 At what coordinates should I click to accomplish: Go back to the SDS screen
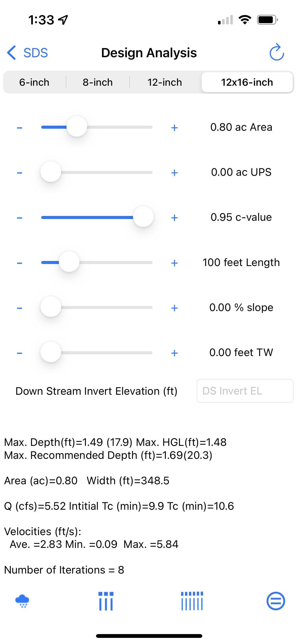click(x=28, y=53)
